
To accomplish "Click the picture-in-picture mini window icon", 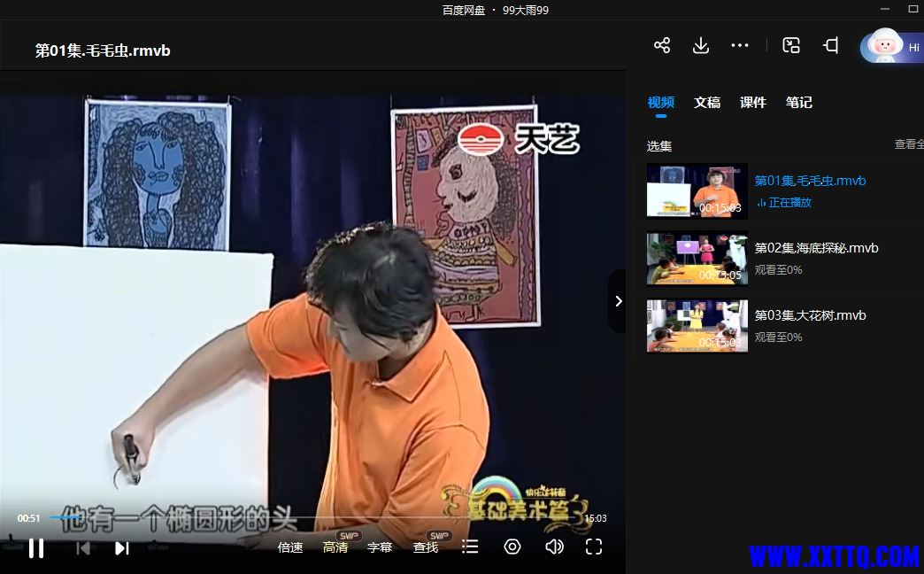I will click(x=791, y=45).
